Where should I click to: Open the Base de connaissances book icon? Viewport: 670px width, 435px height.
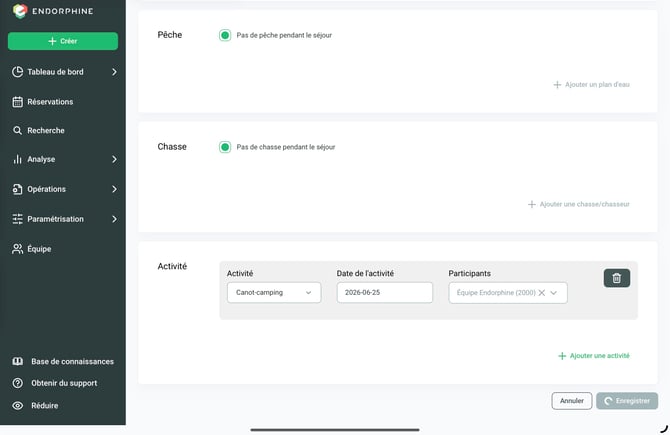coord(18,362)
